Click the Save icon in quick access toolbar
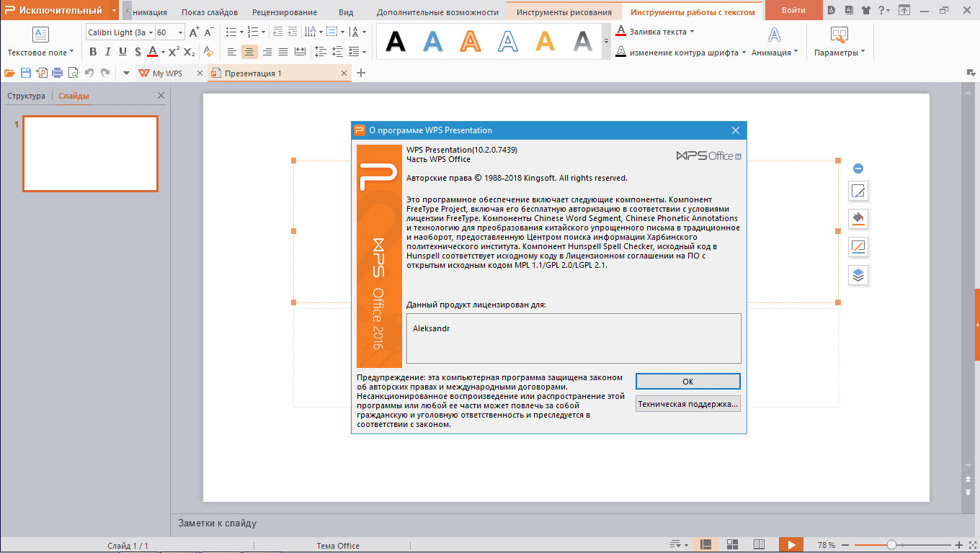 point(26,73)
